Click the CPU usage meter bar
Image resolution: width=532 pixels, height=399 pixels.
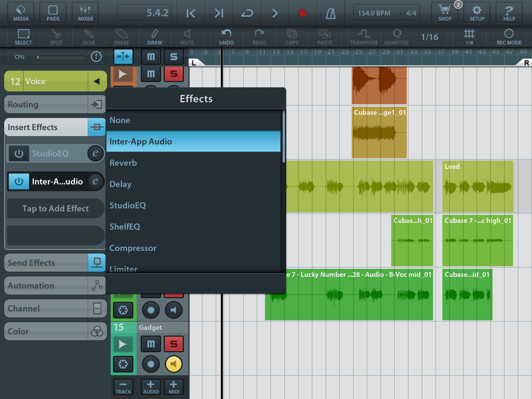coord(61,57)
